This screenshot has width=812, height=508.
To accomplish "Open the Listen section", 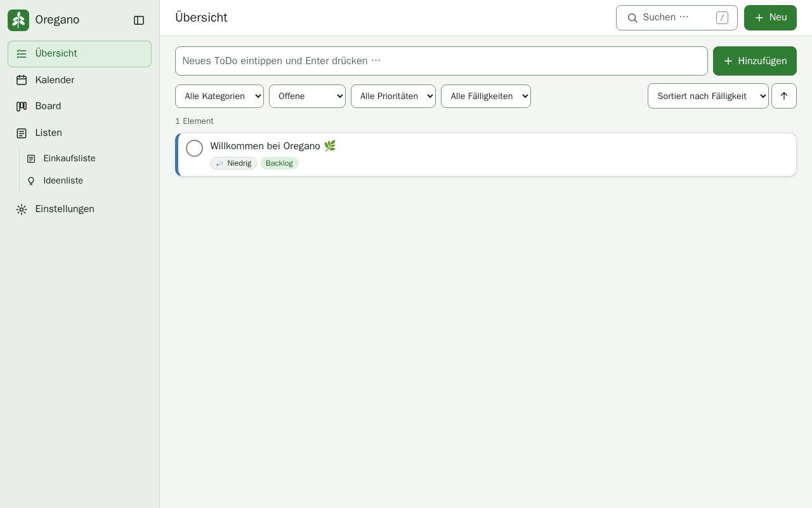I will click(x=79, y=133).
